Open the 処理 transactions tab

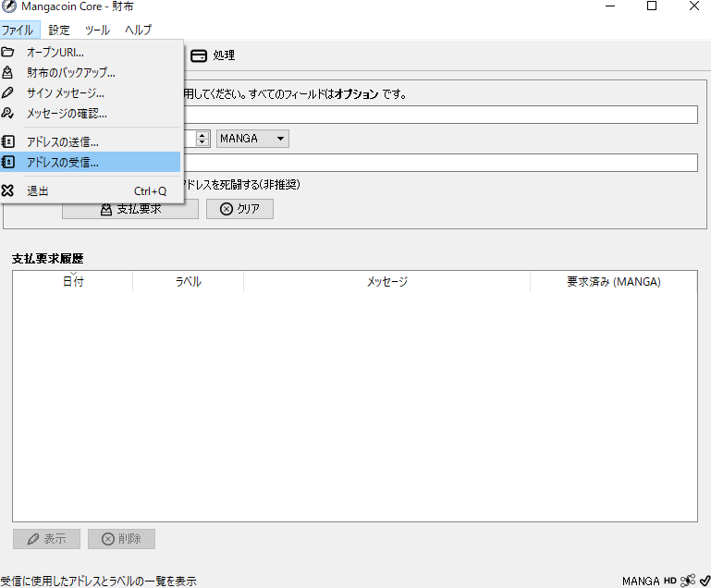pos(213,55)
